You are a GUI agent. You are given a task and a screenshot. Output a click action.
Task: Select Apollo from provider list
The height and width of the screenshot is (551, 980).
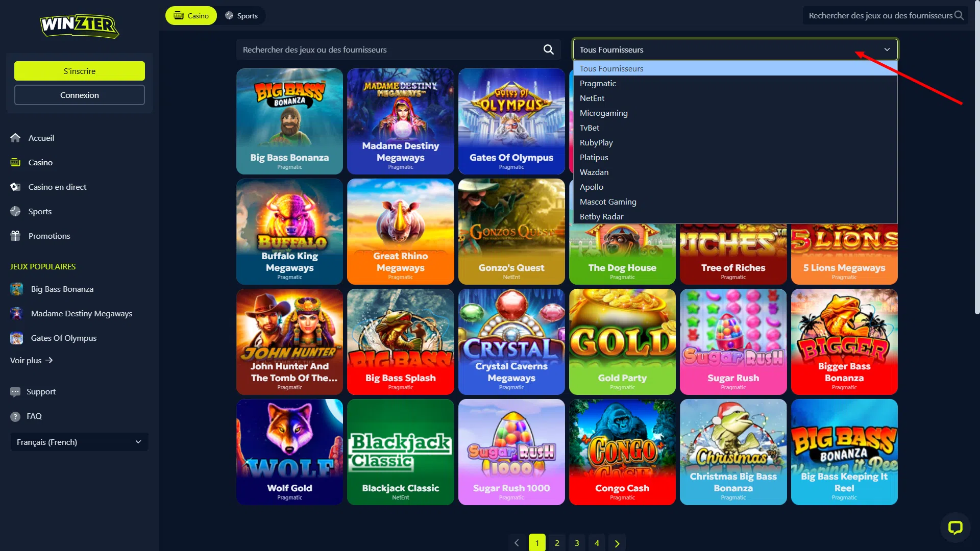(736, 187)
